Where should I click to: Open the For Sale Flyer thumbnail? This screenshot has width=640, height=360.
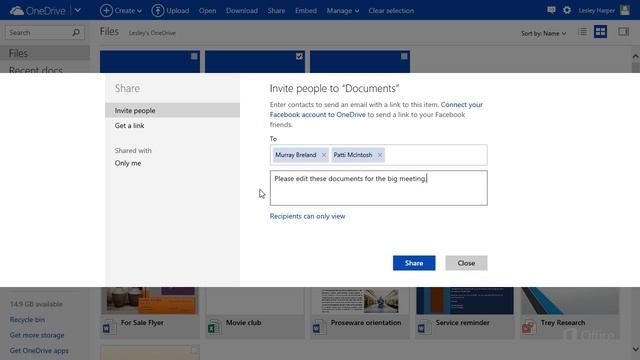tap(150, 301)
